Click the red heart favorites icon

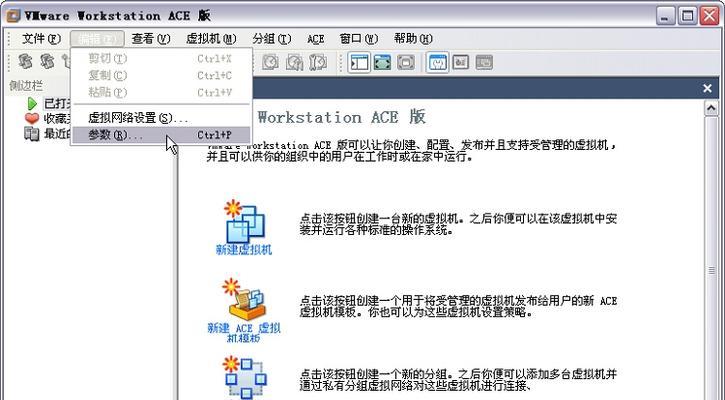click(x=31, y=119)
